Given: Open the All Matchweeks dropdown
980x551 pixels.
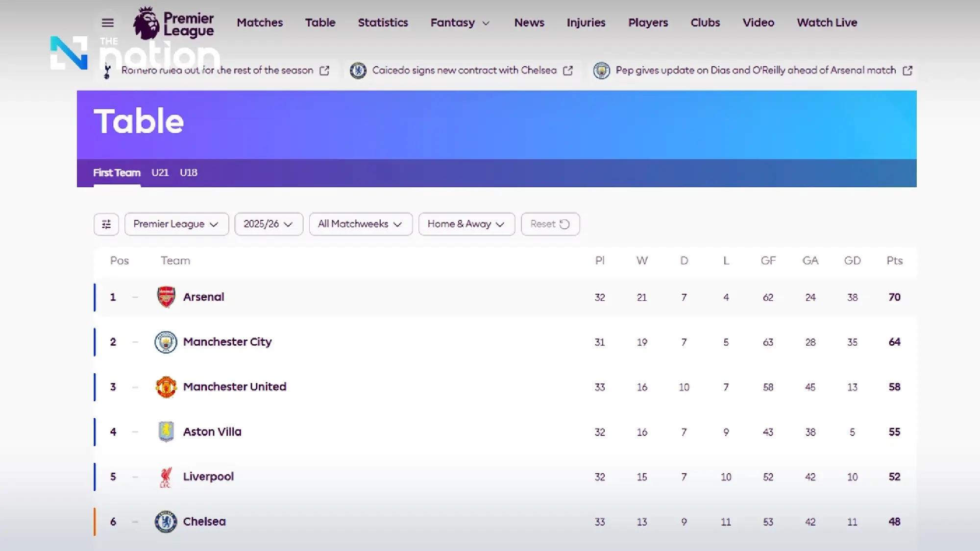Looking at the screenshot, I should point(361,224).
